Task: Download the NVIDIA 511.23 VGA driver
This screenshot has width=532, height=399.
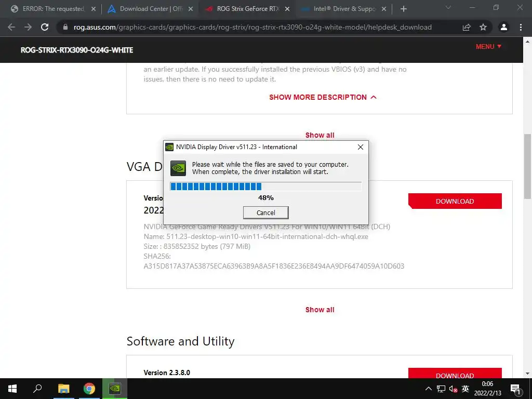Action: point(455,201)
